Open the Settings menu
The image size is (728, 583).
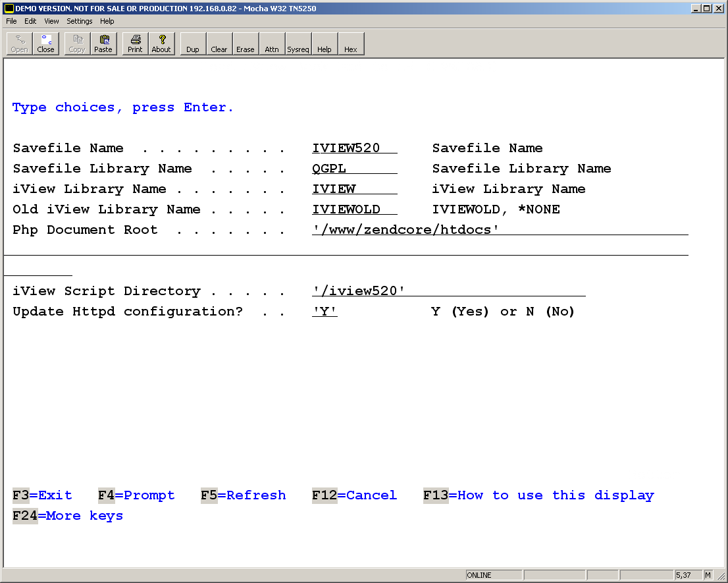tap(80, 21)
